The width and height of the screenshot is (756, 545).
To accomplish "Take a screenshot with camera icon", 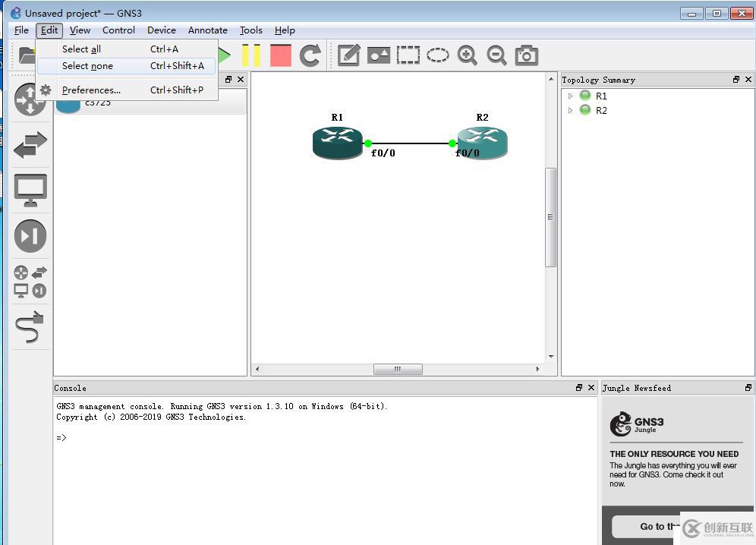I will [x=526, y=55].
